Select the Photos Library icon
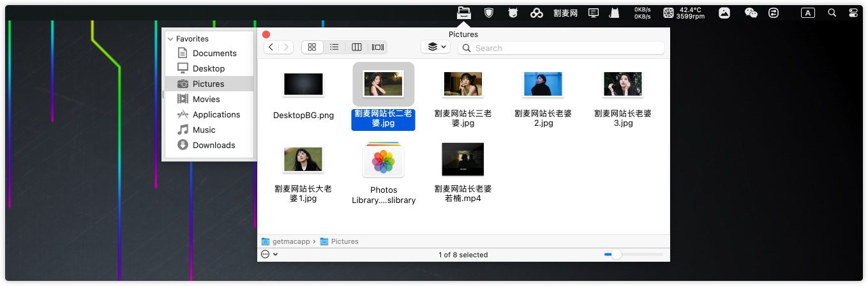 [383, 160]
